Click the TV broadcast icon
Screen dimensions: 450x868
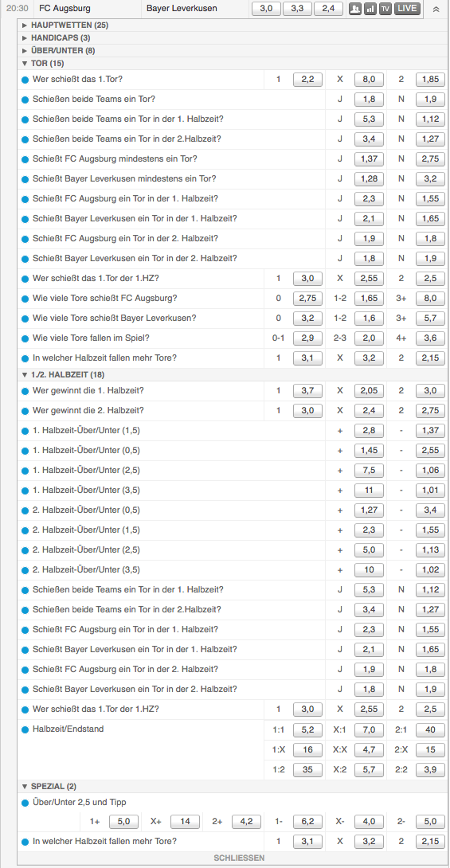click(385, 9)
